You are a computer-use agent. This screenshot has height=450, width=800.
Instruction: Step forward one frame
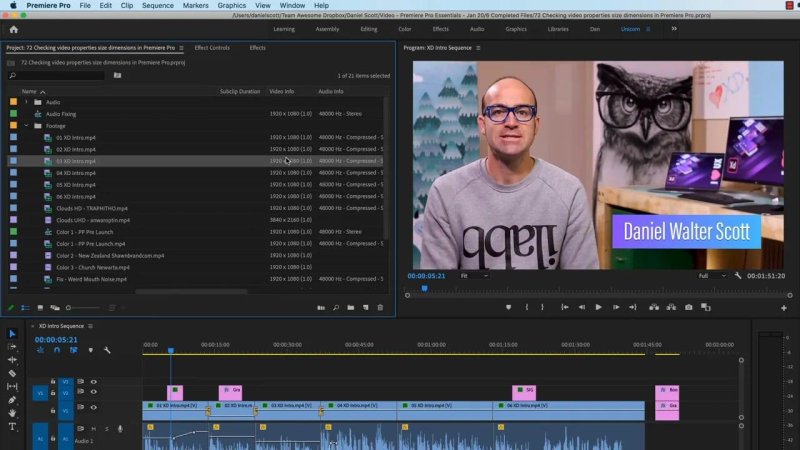coord(616,307)
